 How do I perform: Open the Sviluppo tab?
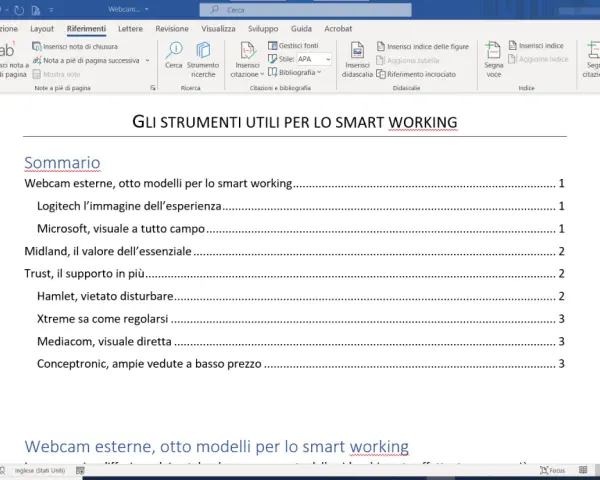pos(263,29)
